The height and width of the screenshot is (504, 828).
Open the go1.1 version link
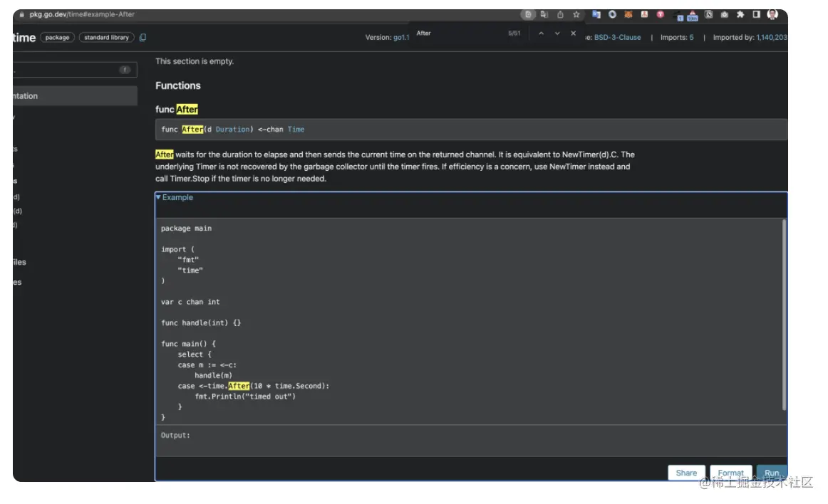click(x=400, y=38)
